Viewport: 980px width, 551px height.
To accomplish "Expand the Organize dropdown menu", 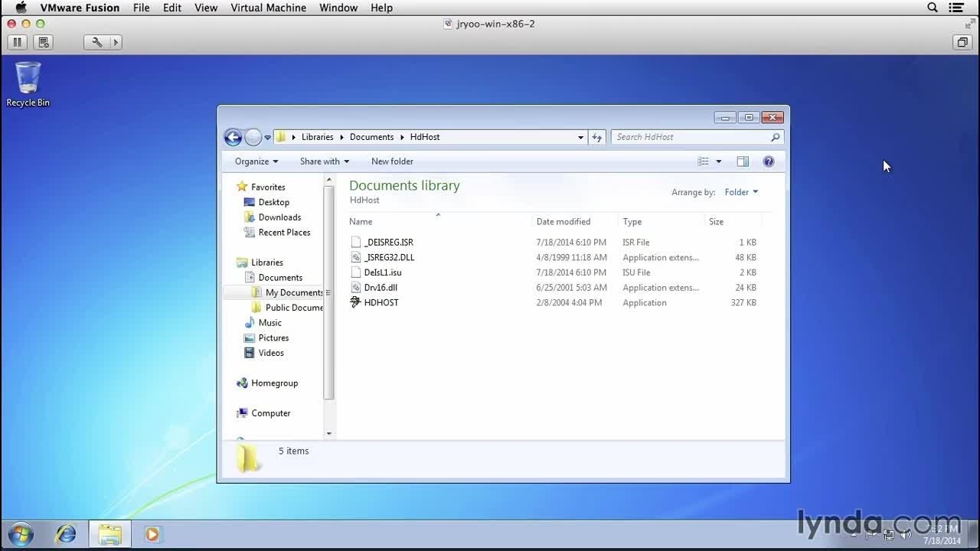I will pos(256,161).
